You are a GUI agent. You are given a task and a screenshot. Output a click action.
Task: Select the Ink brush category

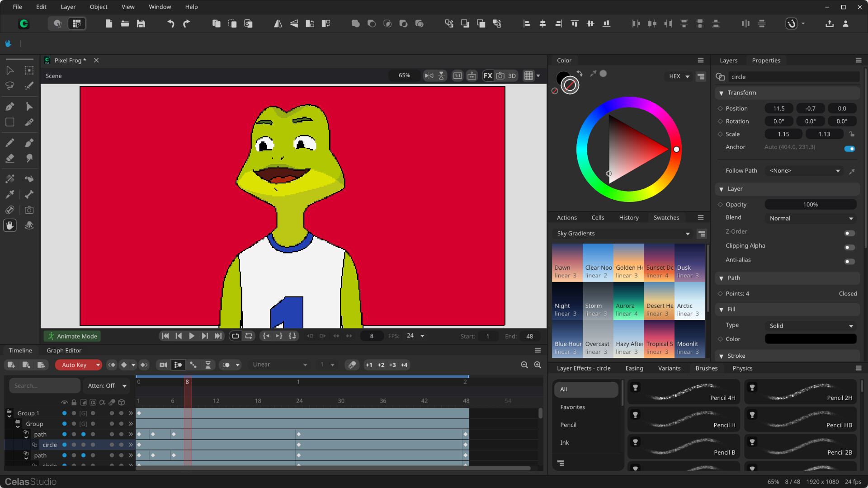586,442
